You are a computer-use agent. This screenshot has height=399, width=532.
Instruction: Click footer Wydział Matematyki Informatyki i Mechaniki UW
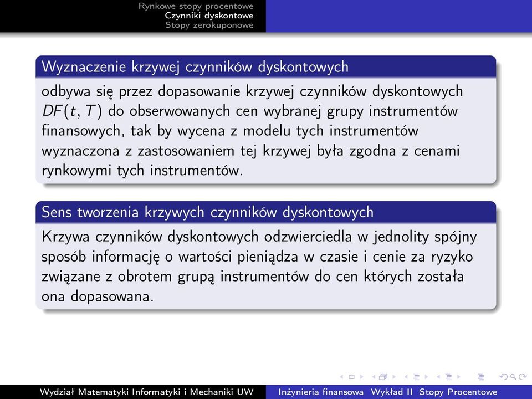pyautogui.click(x=146, y=392)
